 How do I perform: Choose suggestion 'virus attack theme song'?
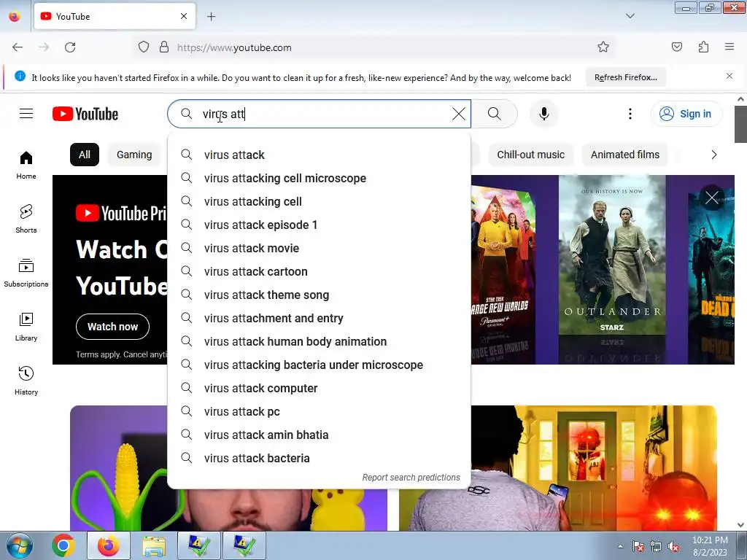click(320, 295)
